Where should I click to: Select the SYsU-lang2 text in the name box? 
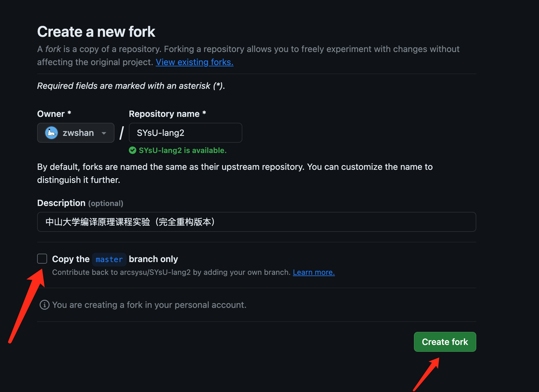pyautogui.click(x=160, y=132)
